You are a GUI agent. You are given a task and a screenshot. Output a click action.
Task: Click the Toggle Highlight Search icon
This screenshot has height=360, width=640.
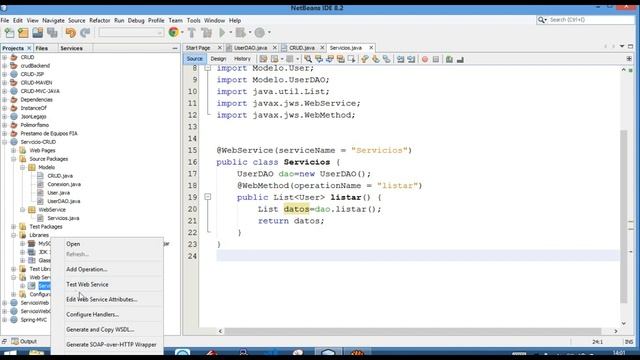tap(340, 60)
